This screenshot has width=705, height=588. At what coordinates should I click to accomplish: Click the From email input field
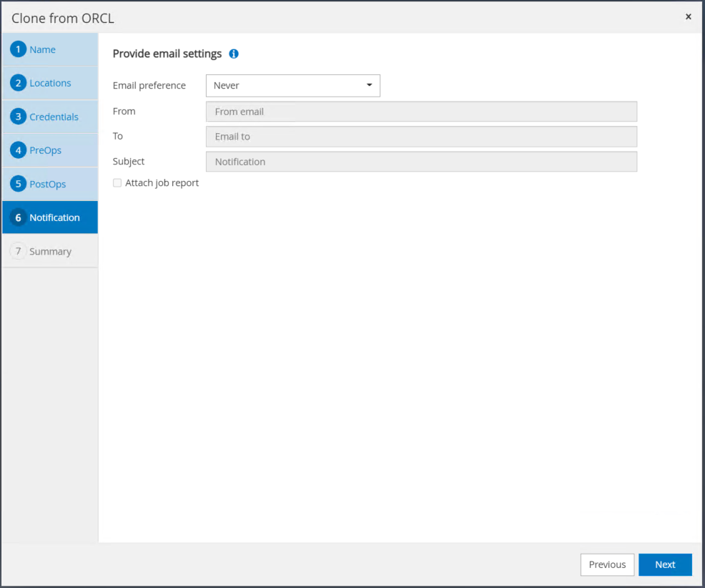pyautogui.click(x=421, y=112)
